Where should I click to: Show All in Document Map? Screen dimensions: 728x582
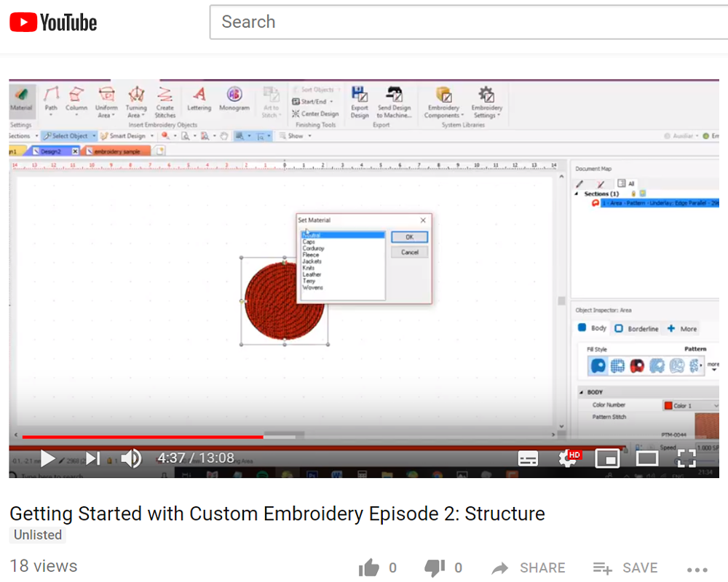click(x=626, y=183)
